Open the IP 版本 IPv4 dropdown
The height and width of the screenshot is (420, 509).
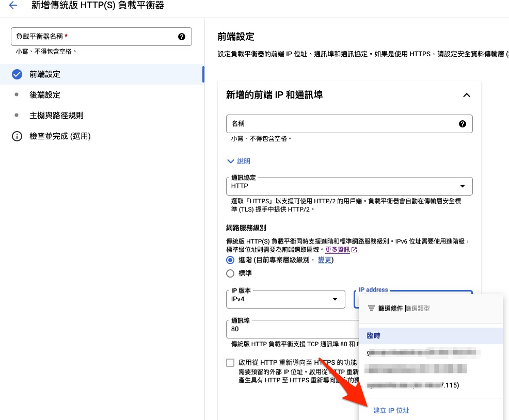285,299
